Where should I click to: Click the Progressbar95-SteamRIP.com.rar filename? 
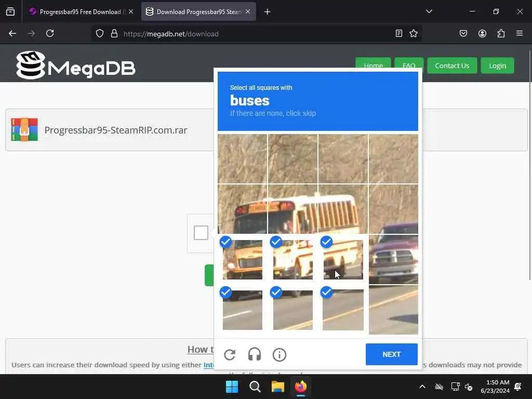point(116,130)
